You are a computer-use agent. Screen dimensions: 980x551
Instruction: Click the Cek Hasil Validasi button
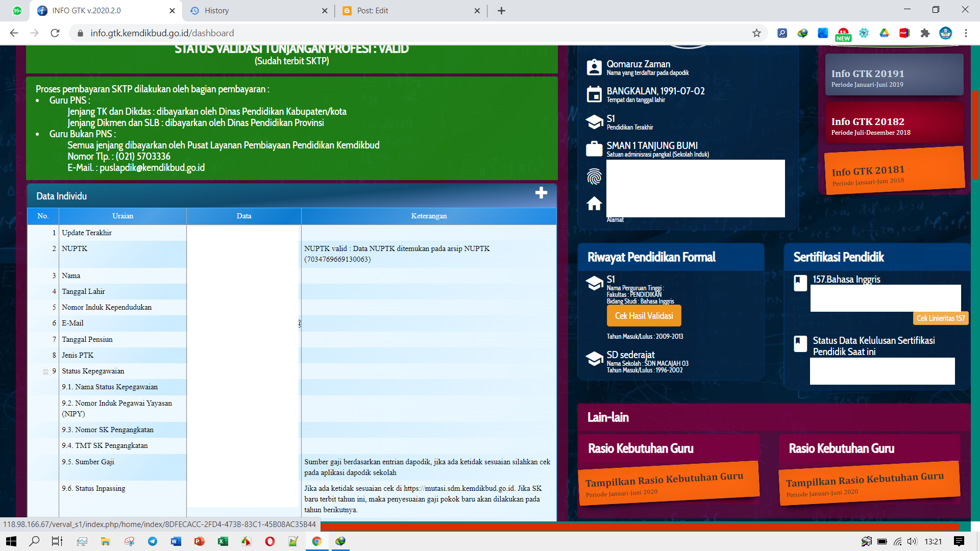pyautogui.click(x=644, y=316)
